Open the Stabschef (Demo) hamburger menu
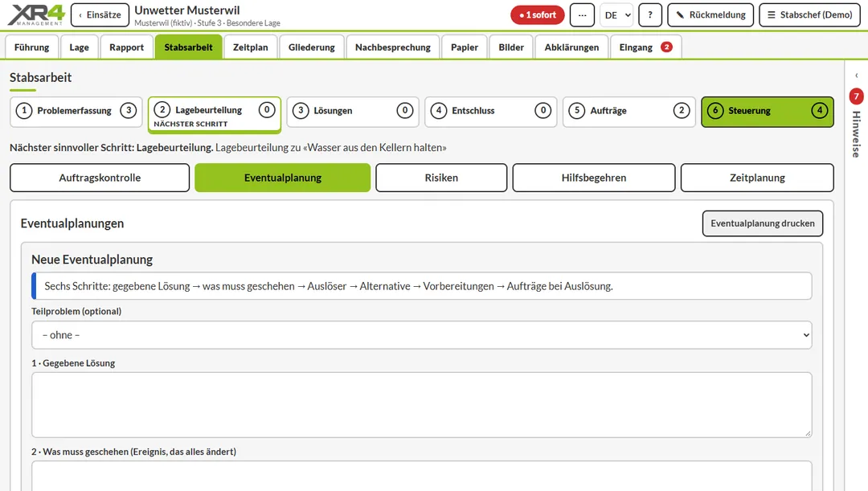Image resolution: width=868 pixels, height=491 pixels. tap(809, 15)
